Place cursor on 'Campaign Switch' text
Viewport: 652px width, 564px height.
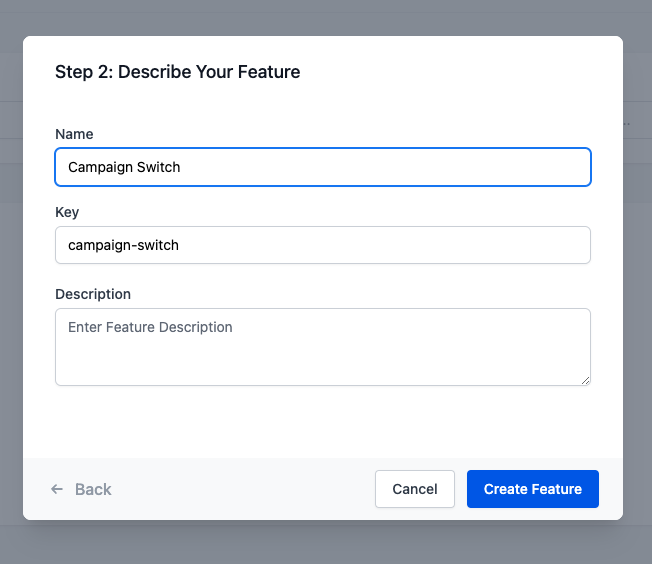click(123, 167)
